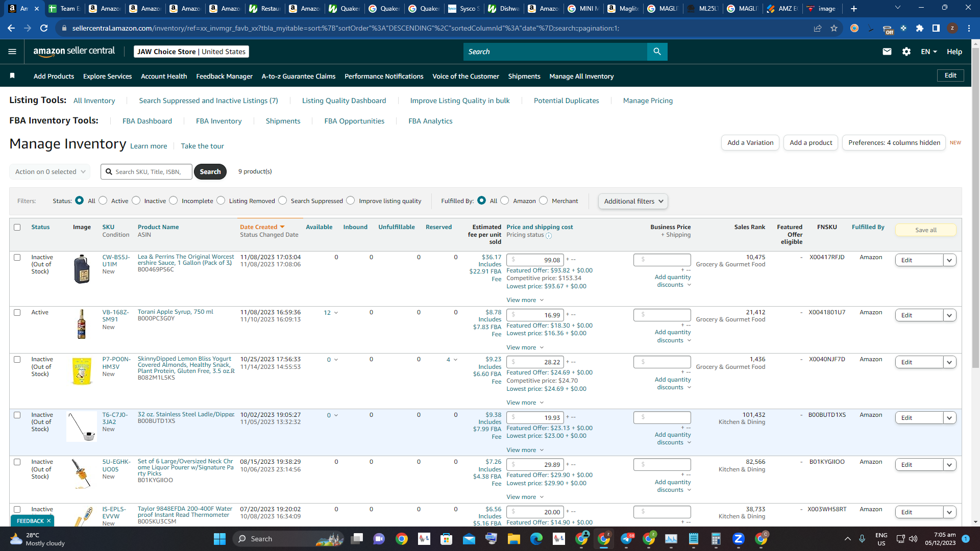Select the Incomplete status radio button

pos(174,201)
